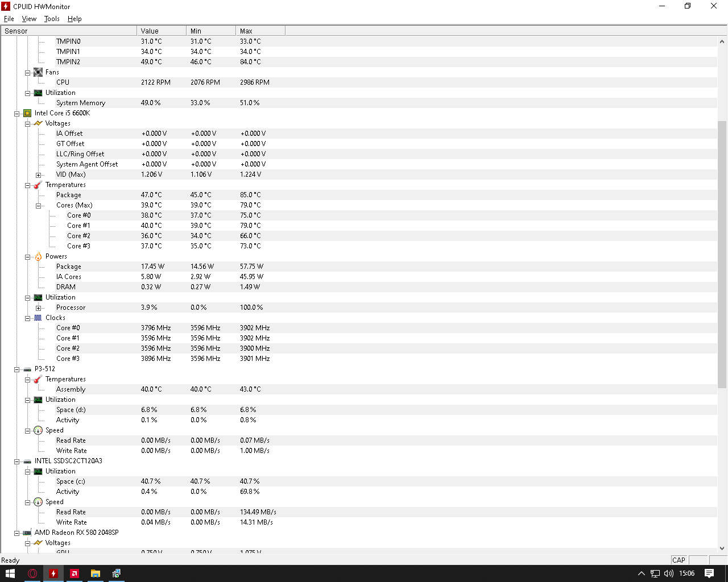Open the network icon in the system tray

coord(655,573)
